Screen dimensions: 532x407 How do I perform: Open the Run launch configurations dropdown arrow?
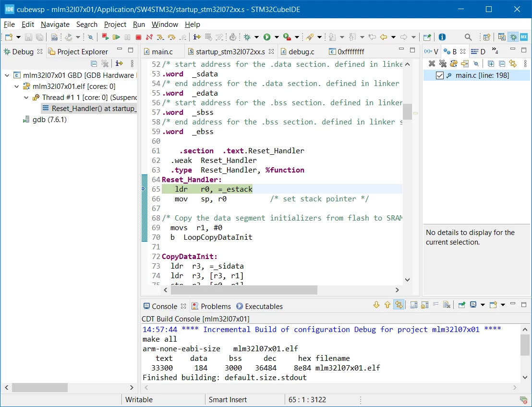tap(277, 37)
